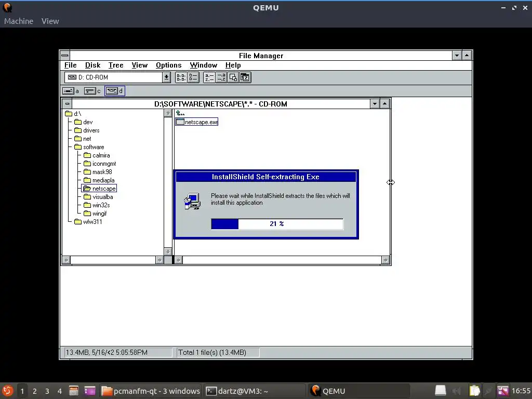Select the netscape folder in tree

point(99,189)
